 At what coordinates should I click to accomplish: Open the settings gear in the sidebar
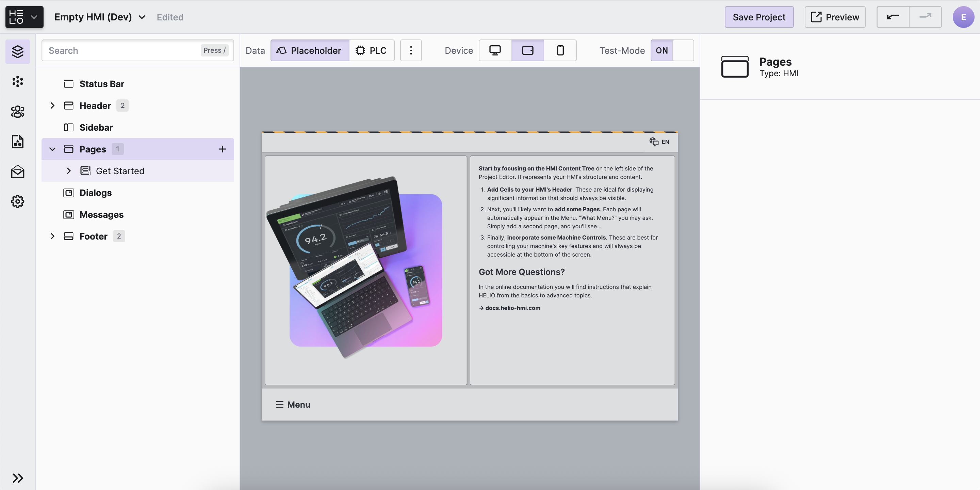pos(17,201)
